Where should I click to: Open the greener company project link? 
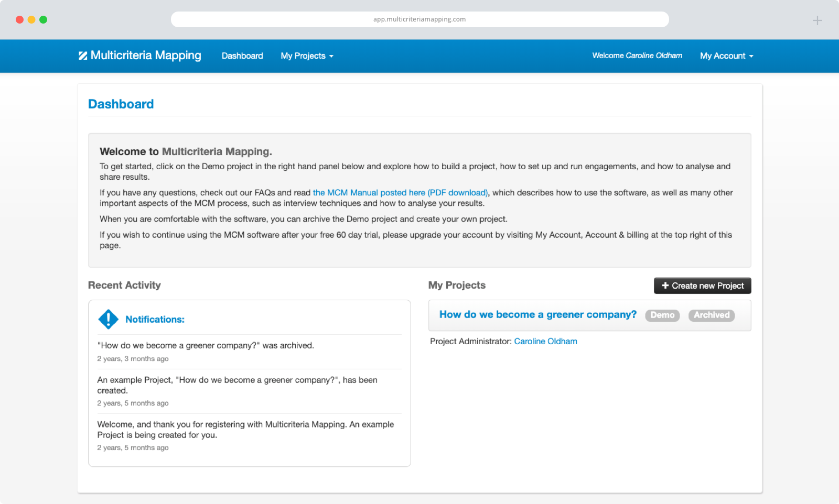pyautogui.click(x=537, y=314)
